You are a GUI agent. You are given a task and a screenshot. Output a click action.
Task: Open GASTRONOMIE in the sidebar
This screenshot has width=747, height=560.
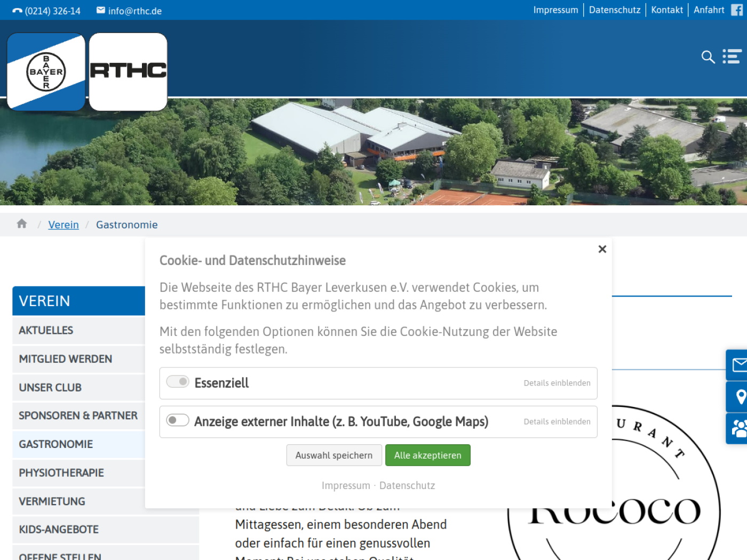click(79, 444)
